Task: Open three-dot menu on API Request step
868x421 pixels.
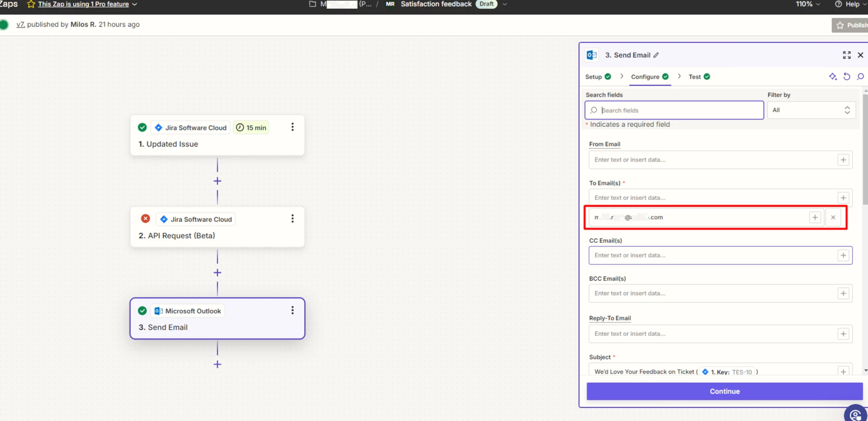Action: 292,219
